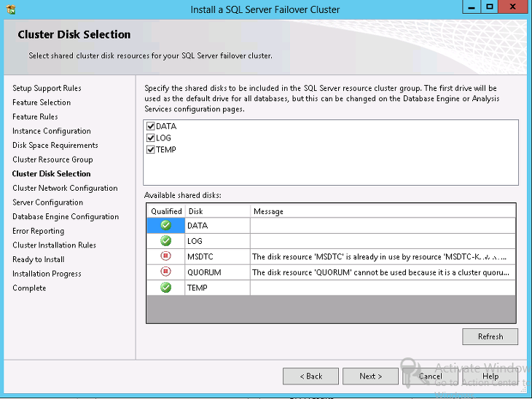This screenshot has width=532, height=399.
Task: Open Cluster Installation Rules step
Action: pos(54,245)
